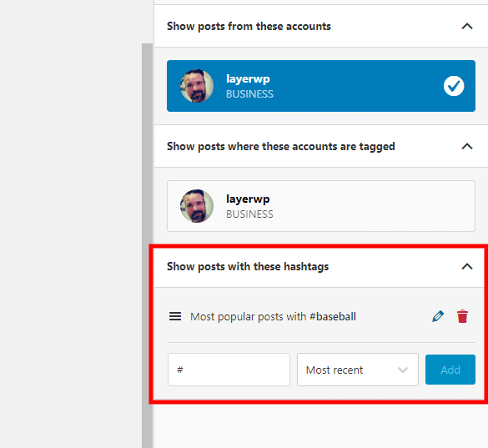Grab the reorder handle beside #baseball entry
488x448 pixels.
pyautogui.click(x=175, y=316)
